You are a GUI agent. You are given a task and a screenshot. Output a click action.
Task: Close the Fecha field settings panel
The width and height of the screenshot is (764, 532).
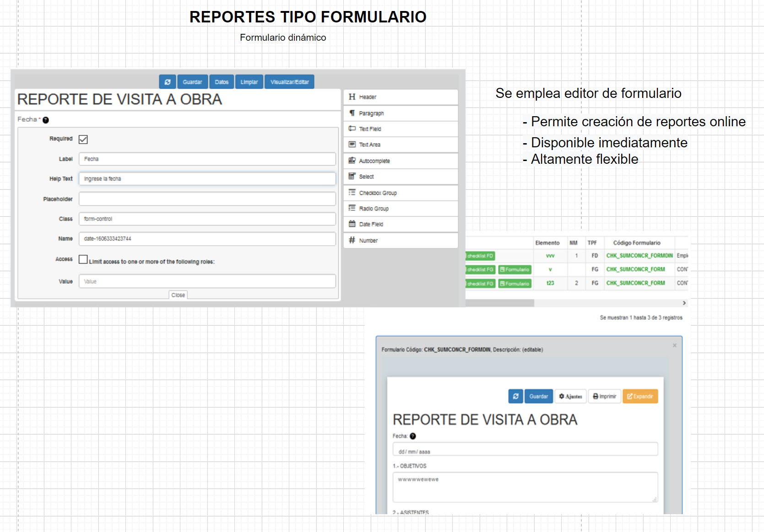coord(178,295)
